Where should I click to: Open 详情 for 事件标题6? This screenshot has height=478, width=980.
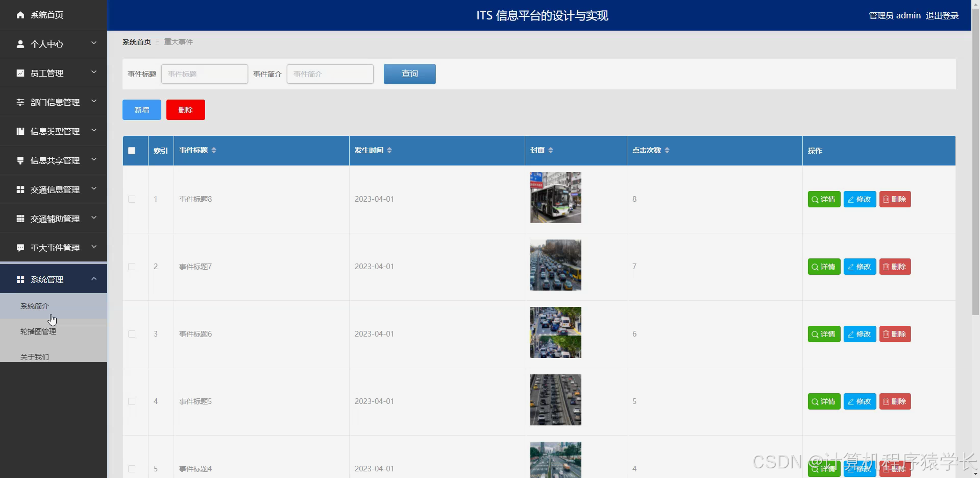click(x=824, y=334)
